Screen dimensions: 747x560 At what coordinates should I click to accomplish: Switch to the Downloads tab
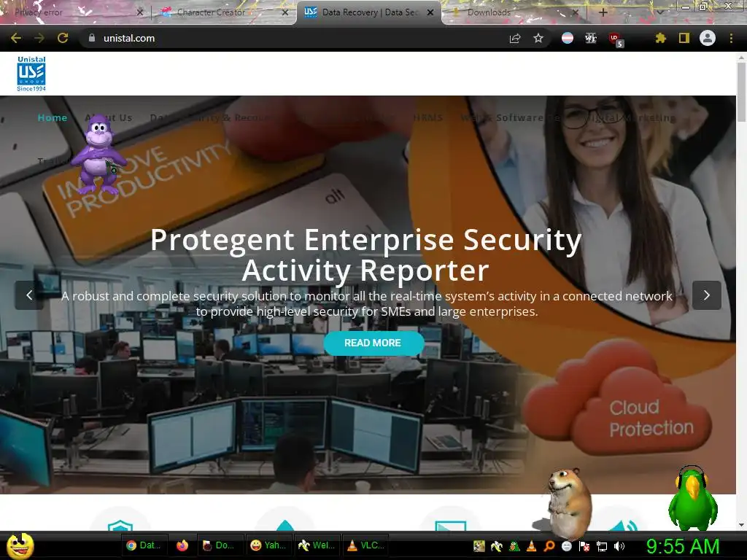pyautogui.click(x=514, y=12)
